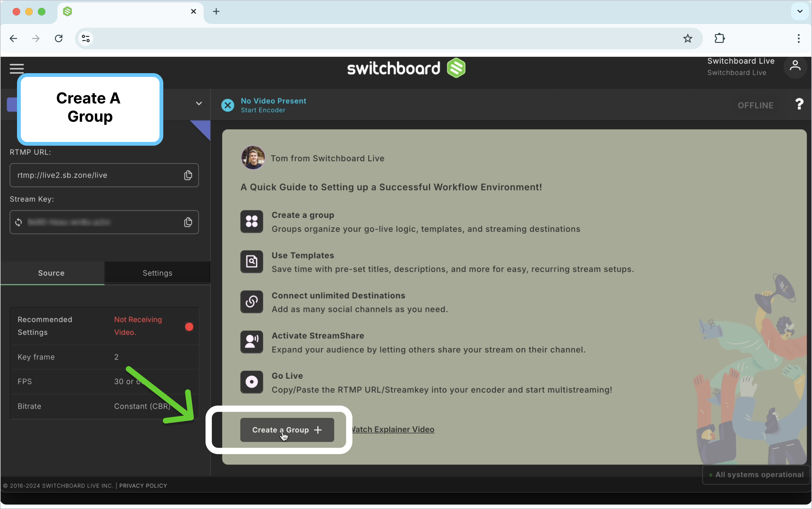The image size is (812, 509).
Task: View site information icon in address bar
Action: [x=86, y=38]
